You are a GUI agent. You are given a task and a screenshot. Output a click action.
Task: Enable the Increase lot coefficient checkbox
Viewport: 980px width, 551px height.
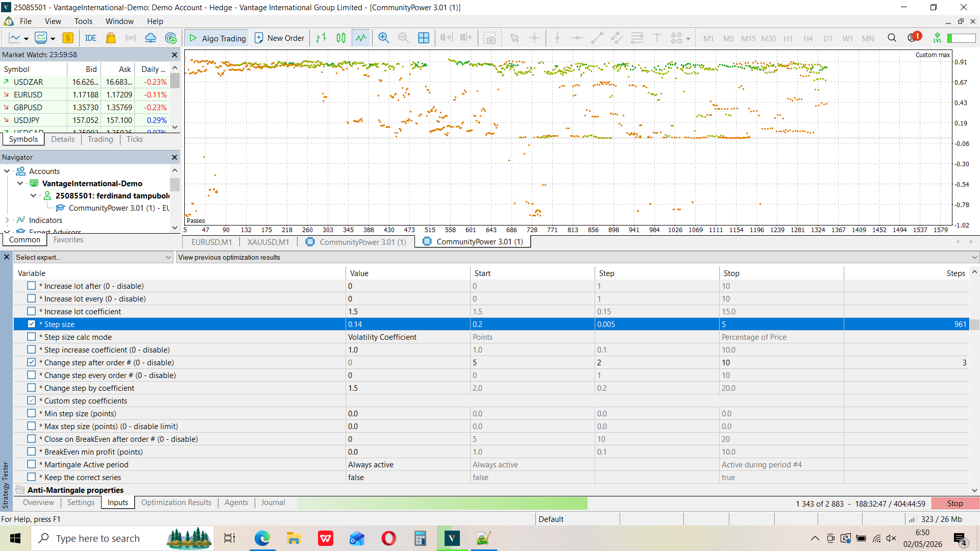32,311
